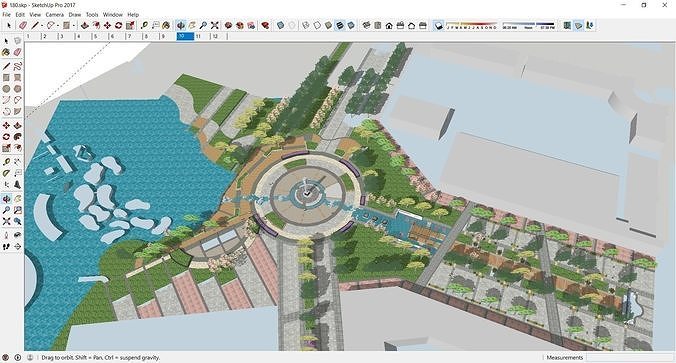
Task: Click the Eraser tool in the top toolbar
Action: pos(23,25)
